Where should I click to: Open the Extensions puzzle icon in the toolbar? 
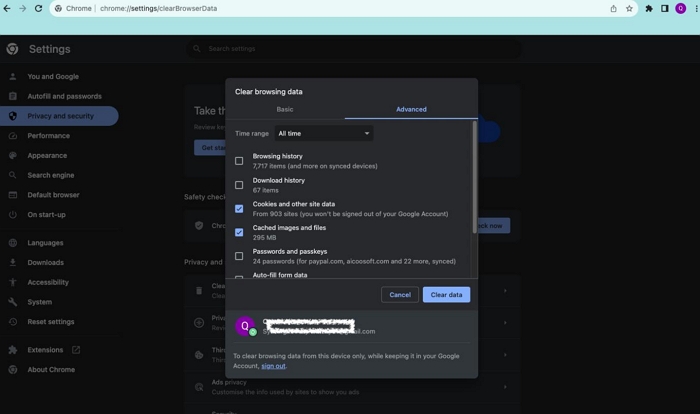pos(649,8)
